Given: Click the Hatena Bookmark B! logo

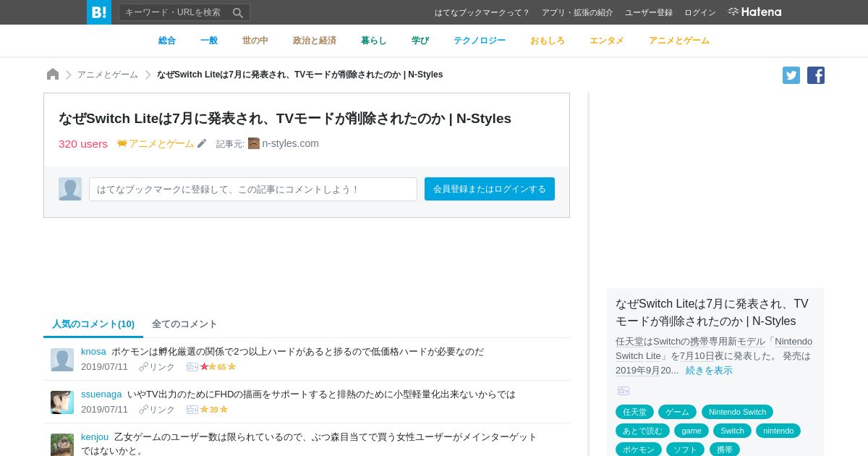Looking at the screenshot, I should click(99, 12).
